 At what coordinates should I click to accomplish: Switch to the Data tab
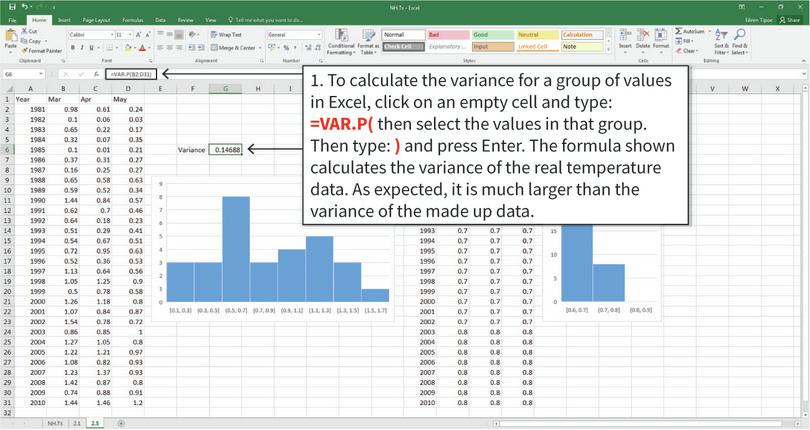click(161, 20)
